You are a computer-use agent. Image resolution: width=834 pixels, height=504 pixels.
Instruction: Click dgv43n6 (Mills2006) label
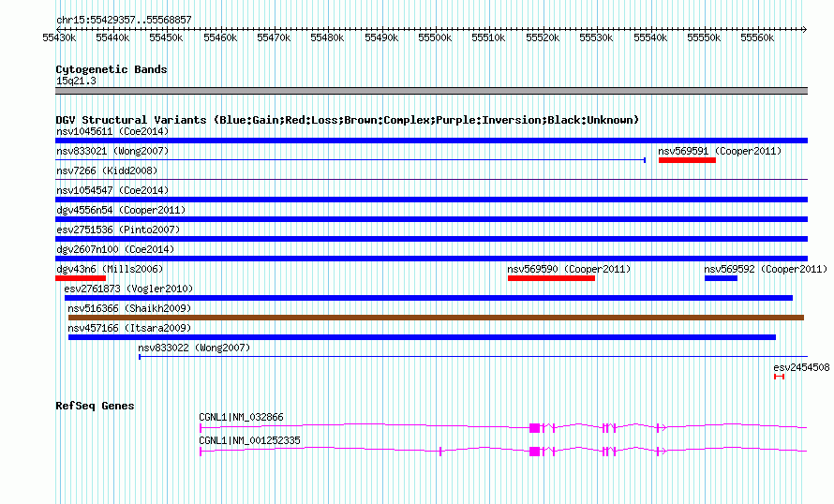(110, 269)
